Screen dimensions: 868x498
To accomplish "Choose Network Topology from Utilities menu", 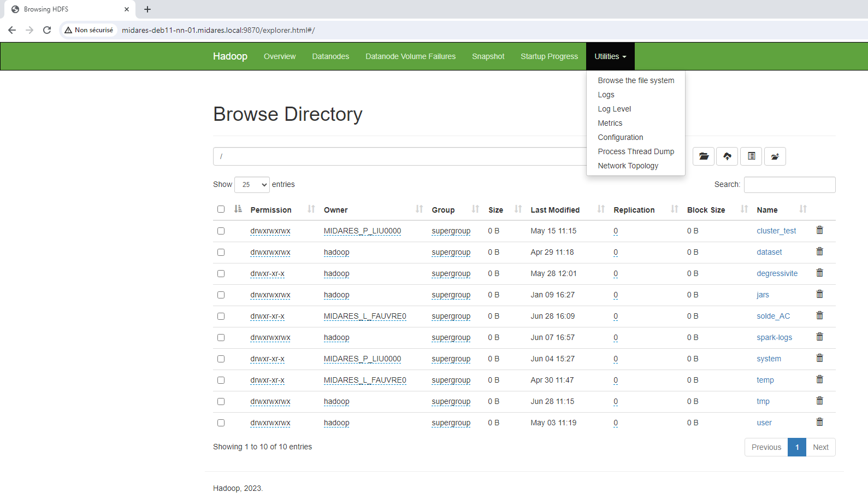I will [x=628, y=166].
